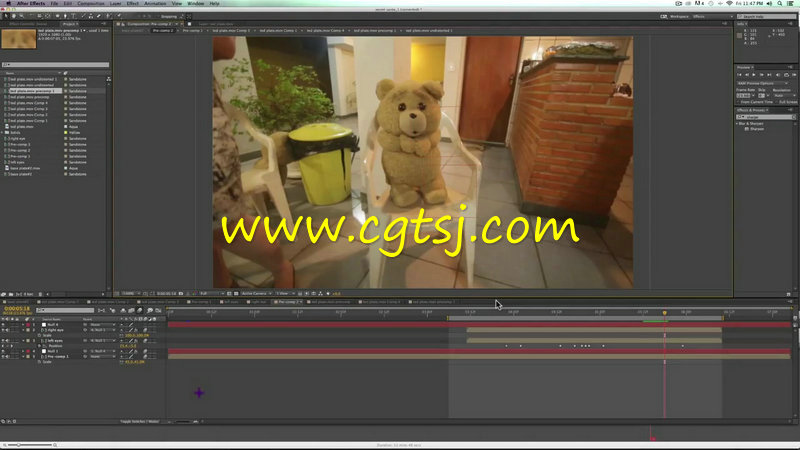Open the Composition menu
The width and height of the screenshot is (800, 450).
(91, 4)
